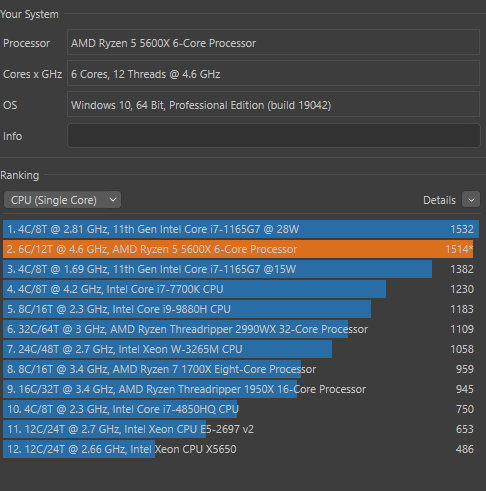Expand the Details chevron button
The width and height of the screenshot is (486, 491).
pyautogui.click(x=471, y=200)
